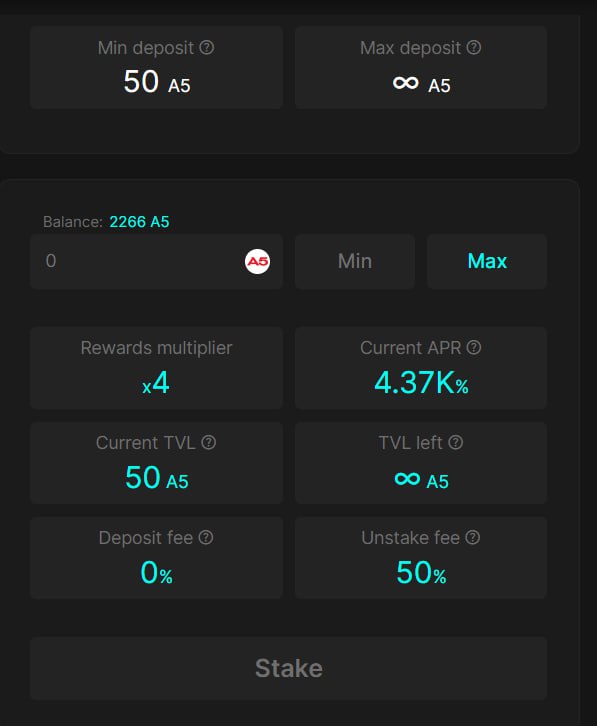Click the Max deposit help icon
597x726 pixels.
473,47
